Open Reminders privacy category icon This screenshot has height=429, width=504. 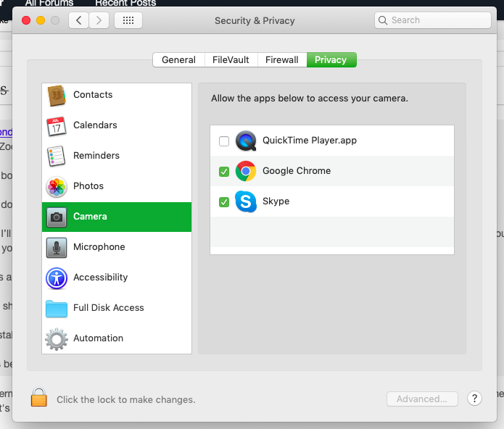tap(57, 157)
